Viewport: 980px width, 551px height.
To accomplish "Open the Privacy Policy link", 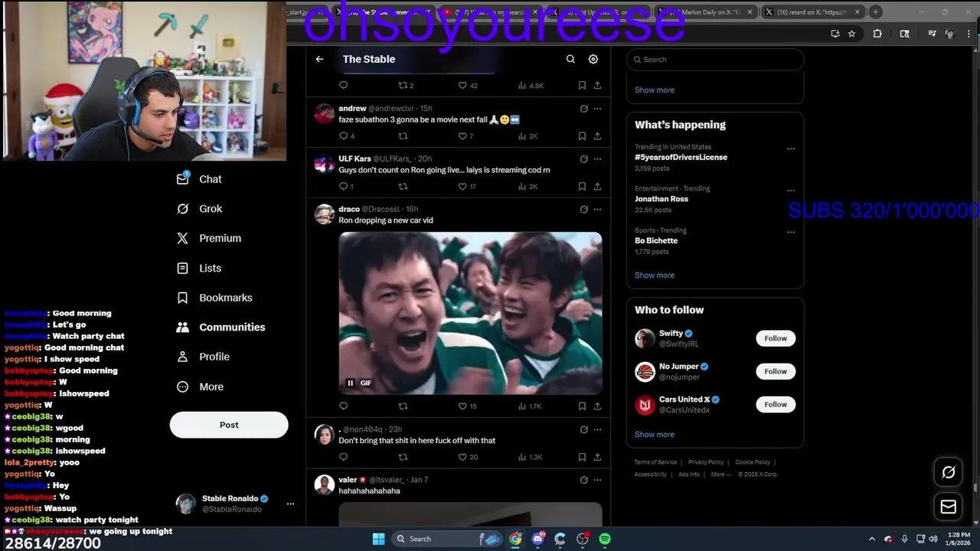I will [706, 462].
